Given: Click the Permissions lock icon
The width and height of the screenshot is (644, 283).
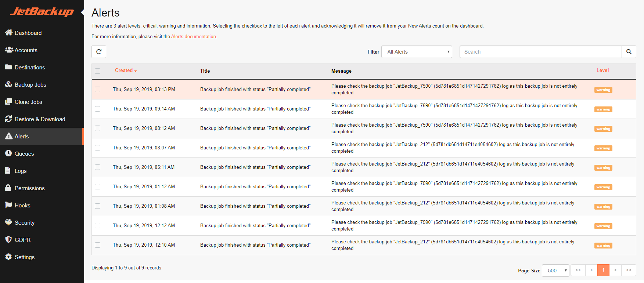Looking at the screenshot, I should point(8,188).
